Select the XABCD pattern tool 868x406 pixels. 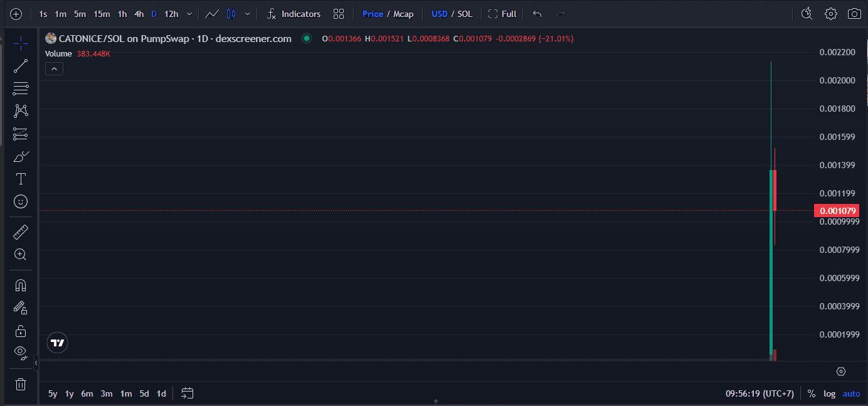click(21, 111)
